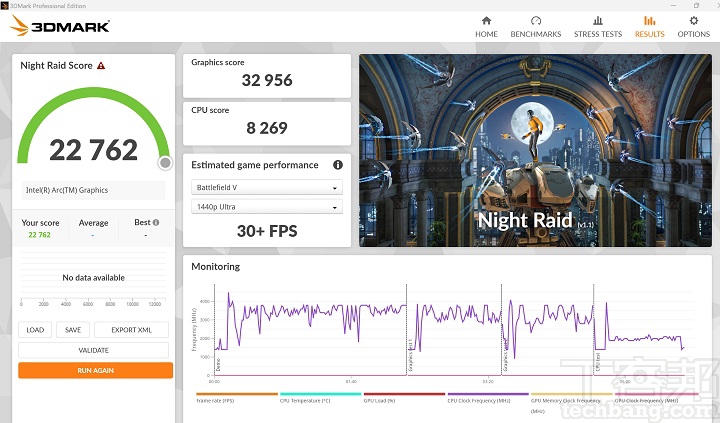Click the No data available text

point(93,277)
